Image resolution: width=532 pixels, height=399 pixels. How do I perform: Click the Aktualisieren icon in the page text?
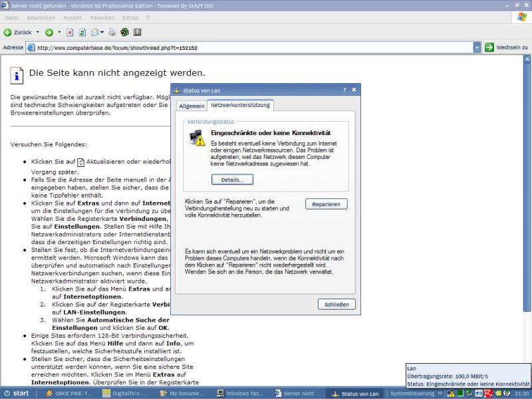(80, 162)
